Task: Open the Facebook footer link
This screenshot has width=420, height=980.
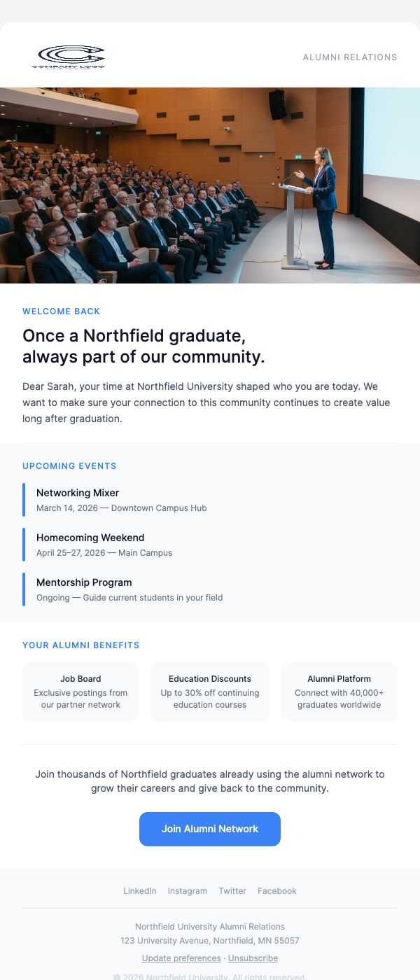Action: pyautogui.click(x=276, y=890)
